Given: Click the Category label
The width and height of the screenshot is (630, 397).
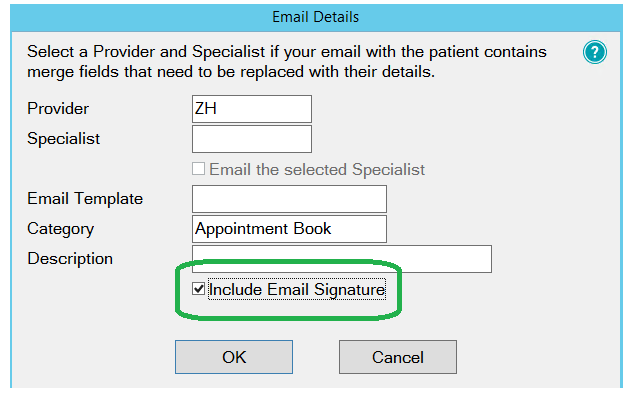Looking at the screenshot, I should pos(61,229).
